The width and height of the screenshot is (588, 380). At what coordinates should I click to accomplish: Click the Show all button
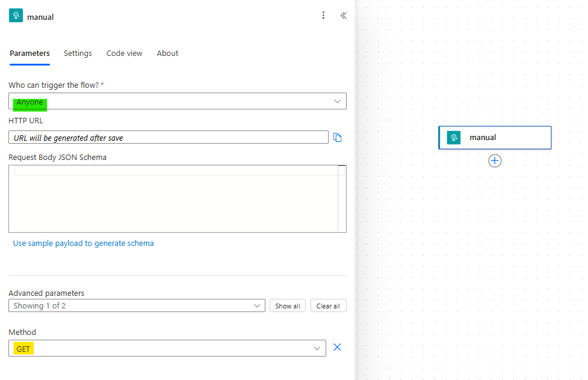coord(288,305)
